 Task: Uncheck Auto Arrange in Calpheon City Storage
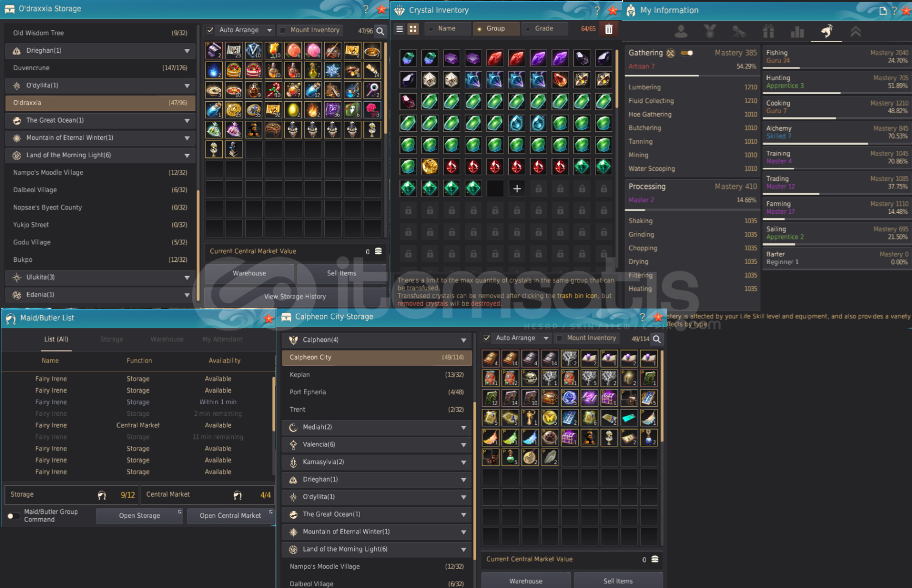pos(487,338)
